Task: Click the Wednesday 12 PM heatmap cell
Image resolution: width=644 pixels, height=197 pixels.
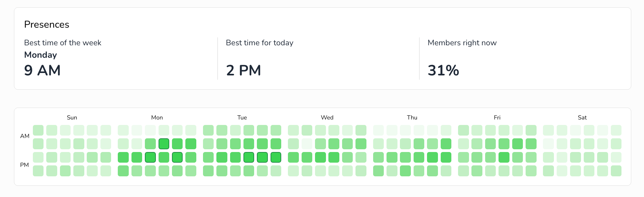Action: pyautogui.click(x=293, y=157)
